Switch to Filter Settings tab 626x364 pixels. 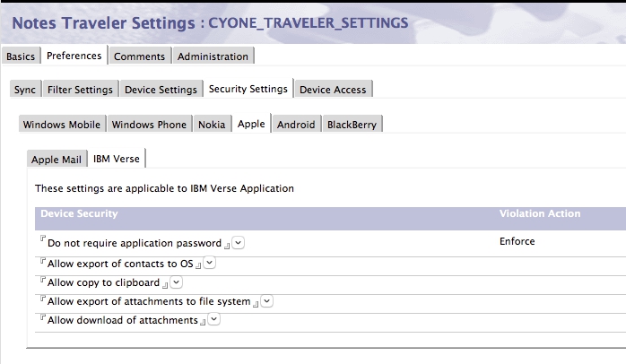[80, 90]
